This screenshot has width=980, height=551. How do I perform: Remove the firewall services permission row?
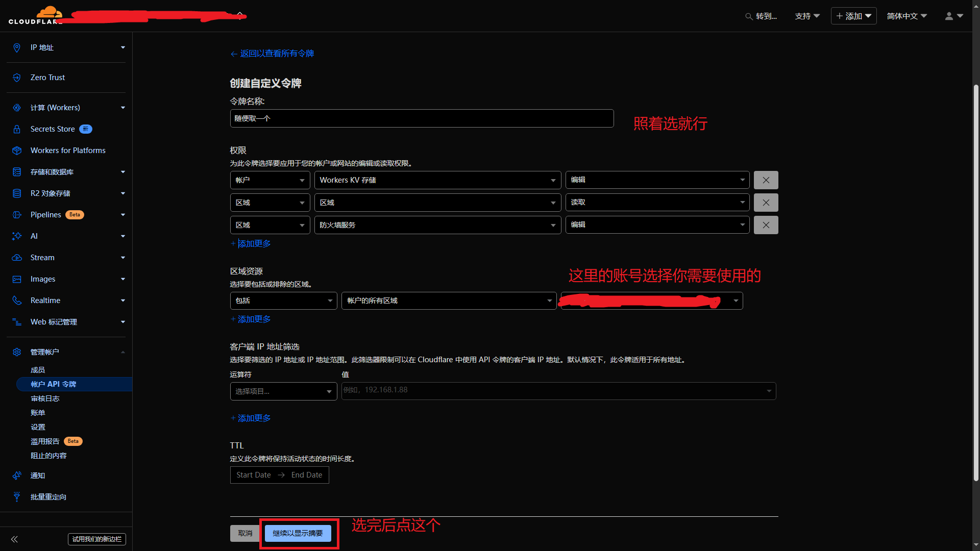coord(766,225)
